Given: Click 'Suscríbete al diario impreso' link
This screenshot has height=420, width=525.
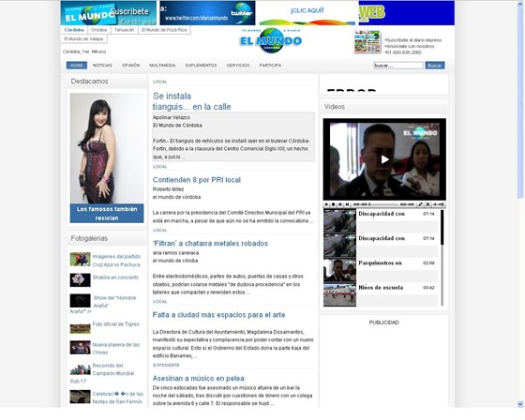Looking at the screenshot, I should [412, 40].
